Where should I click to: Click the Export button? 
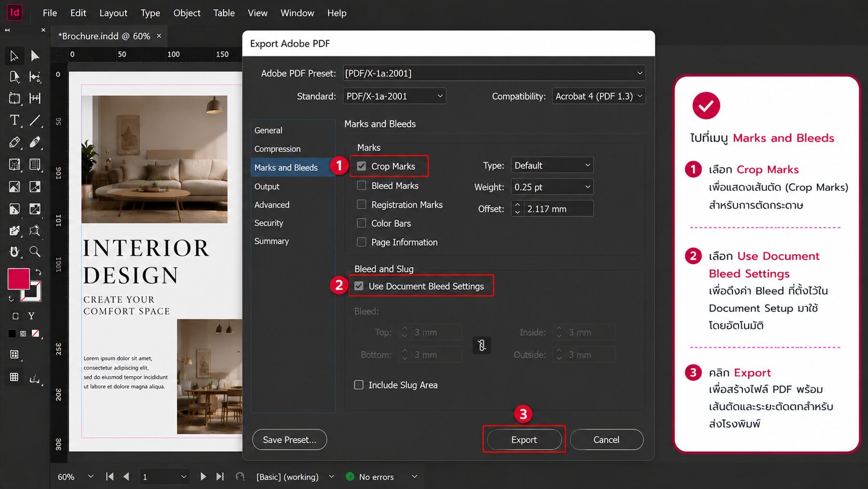(524, 440)
